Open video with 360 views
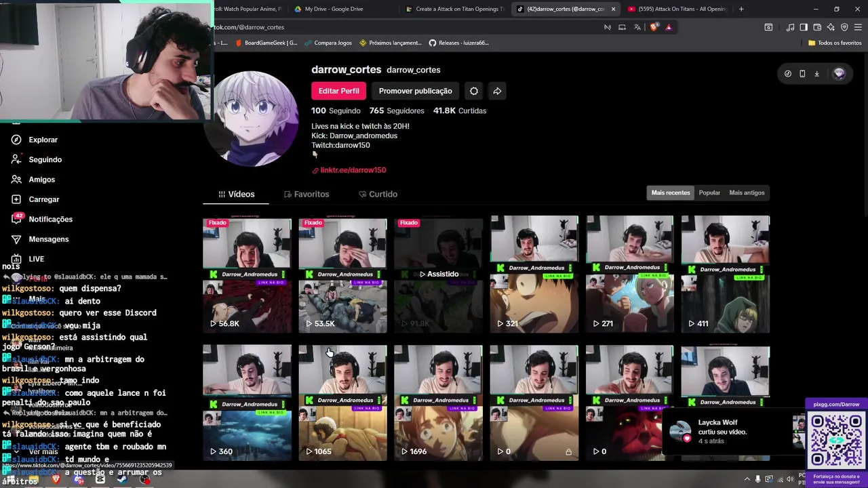The image size is (868, 488). (247, 403)
